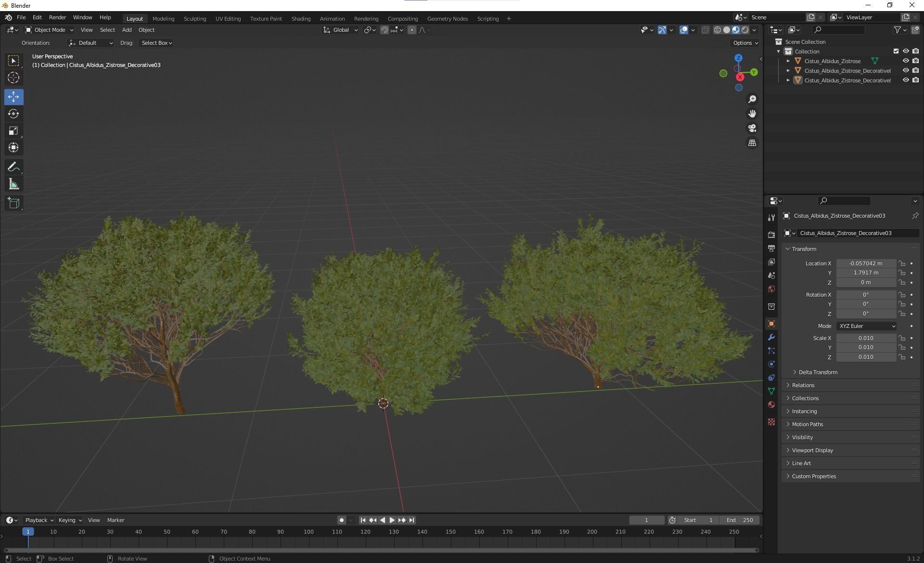Switch perspective/orthographic grid icon
The image size is (924, 563).
point(752,143)
